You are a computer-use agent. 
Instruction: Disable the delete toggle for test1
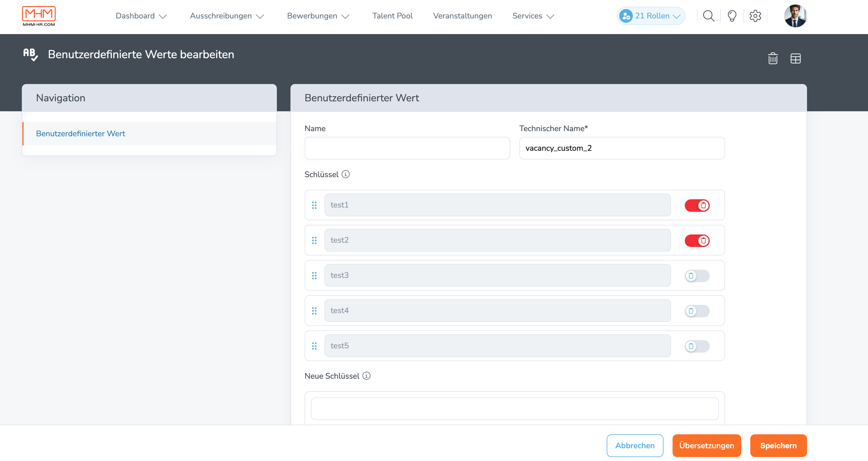[x=697, y=205]
